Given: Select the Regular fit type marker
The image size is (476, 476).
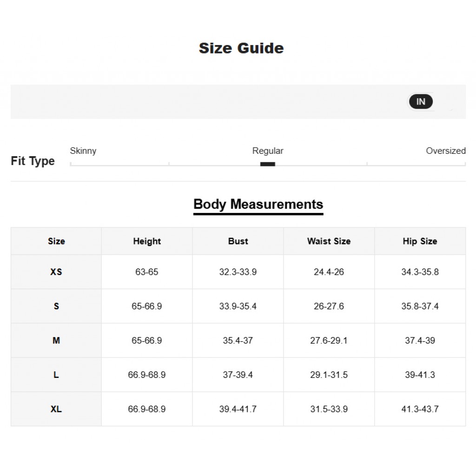Looking at the screenshot, I should coord(267,164).
